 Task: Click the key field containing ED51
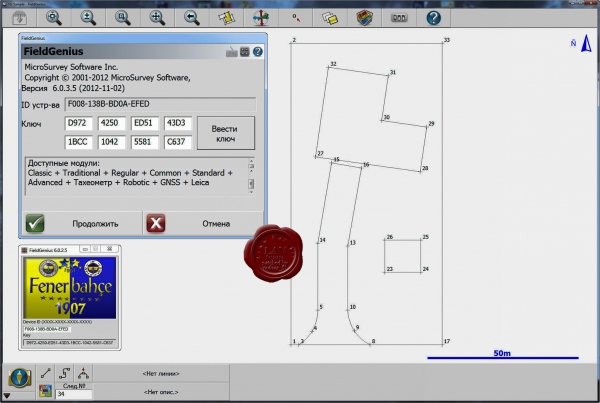(145, 123)
